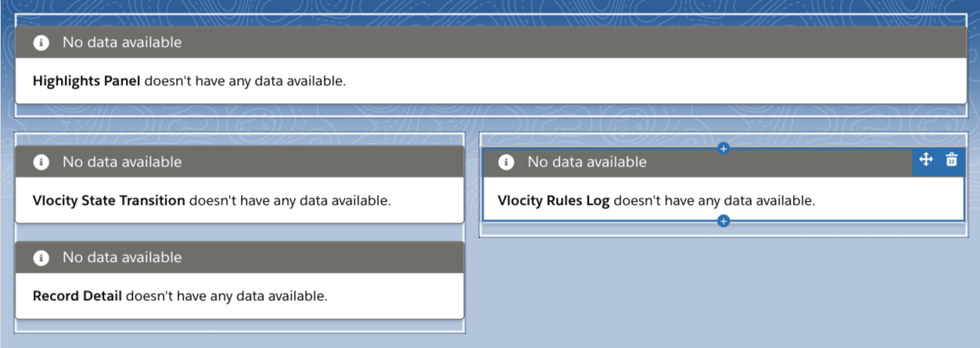The image size is (980, 348).
Task: Click info icon in Highlights Panel header
Action: (41, 42)
